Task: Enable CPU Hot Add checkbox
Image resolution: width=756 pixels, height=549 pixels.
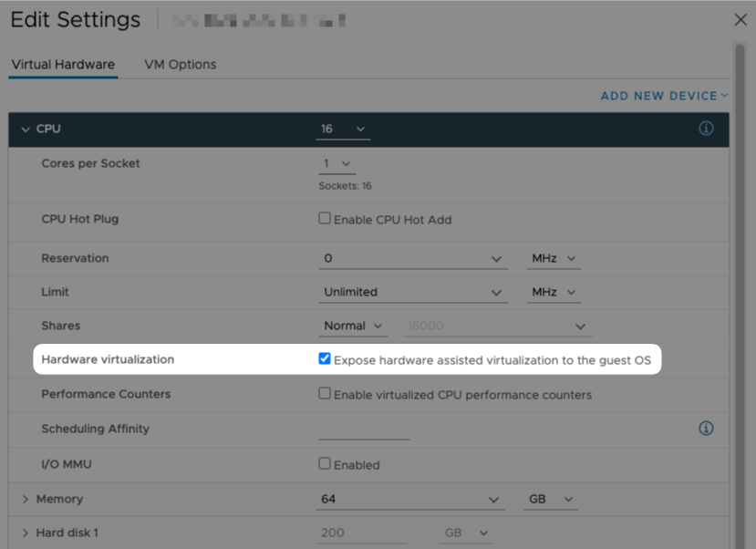Action: [x=324, y=219]
